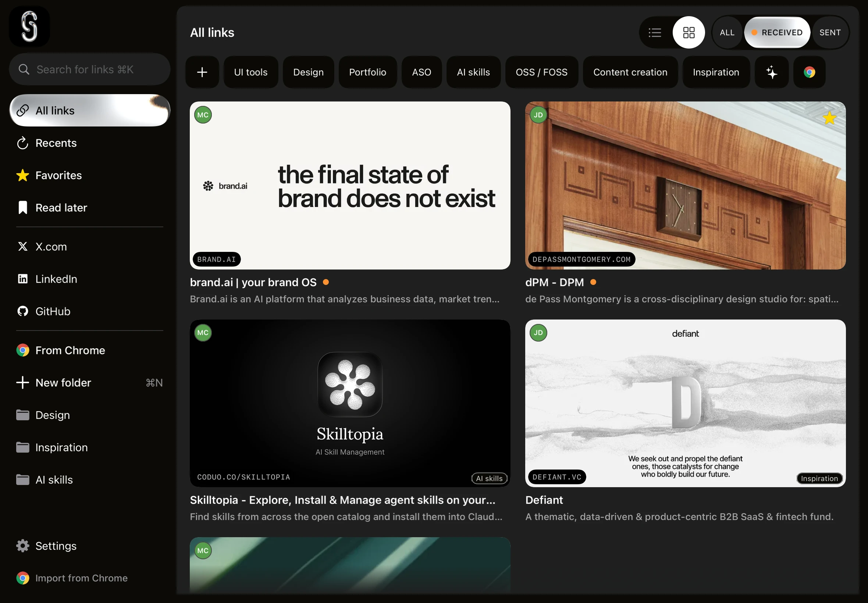Select the SENT filter
Image resolution: width=868 pixels, height=603 pixels.
[830, 32]
